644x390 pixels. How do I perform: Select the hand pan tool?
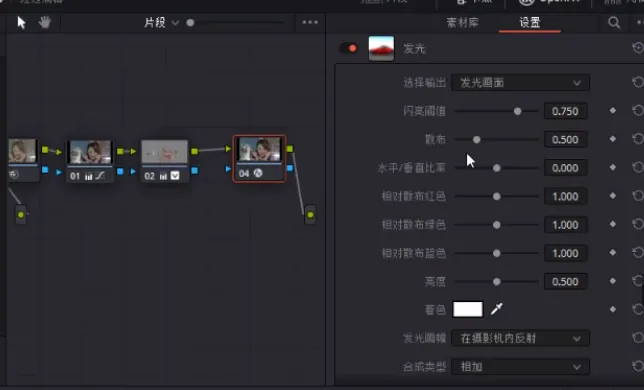(44, 22)
